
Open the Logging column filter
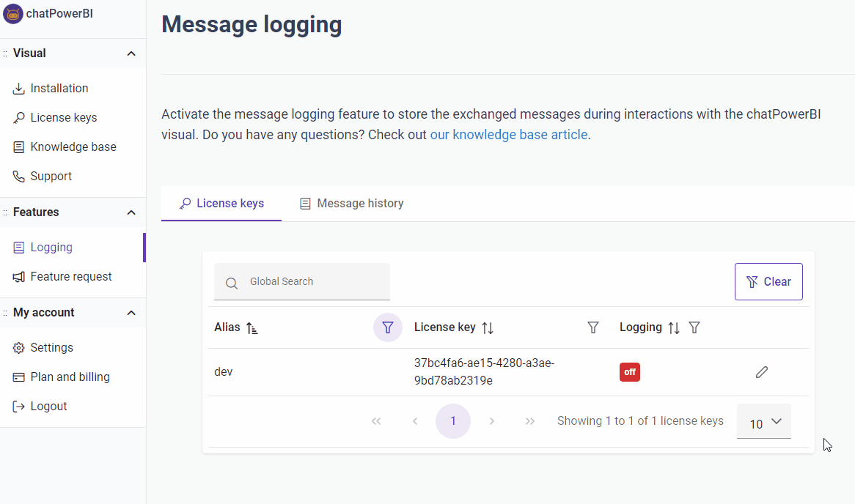coord(694,327)
